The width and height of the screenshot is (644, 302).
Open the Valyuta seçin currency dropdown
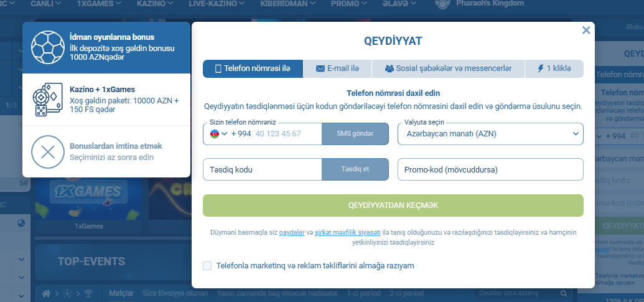490,133
